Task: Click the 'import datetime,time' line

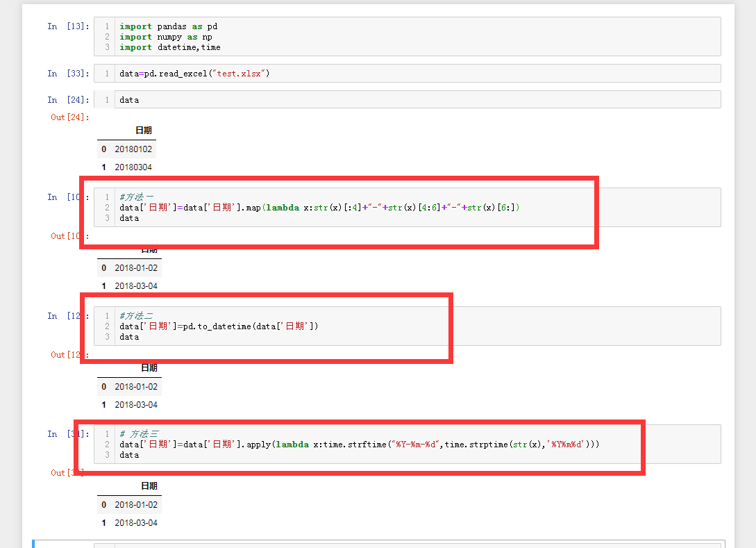Action: (x=170, y=47)
